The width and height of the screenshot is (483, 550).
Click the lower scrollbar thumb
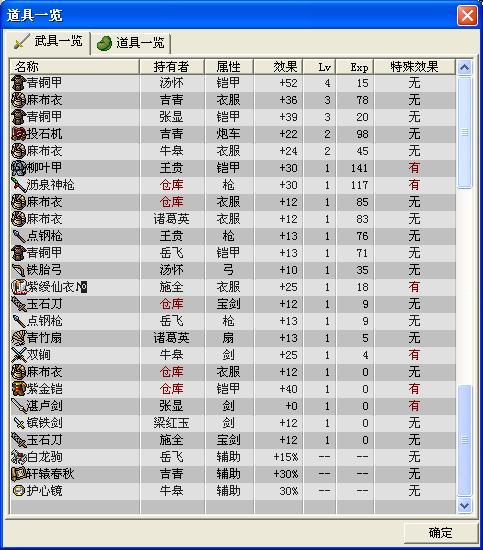click(x=464, y=440)
